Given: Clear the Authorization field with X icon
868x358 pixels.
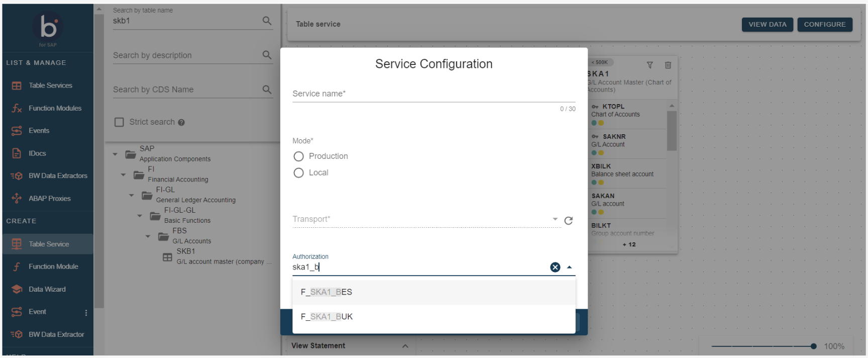Looking at the screenshot, I should [555, 267].
